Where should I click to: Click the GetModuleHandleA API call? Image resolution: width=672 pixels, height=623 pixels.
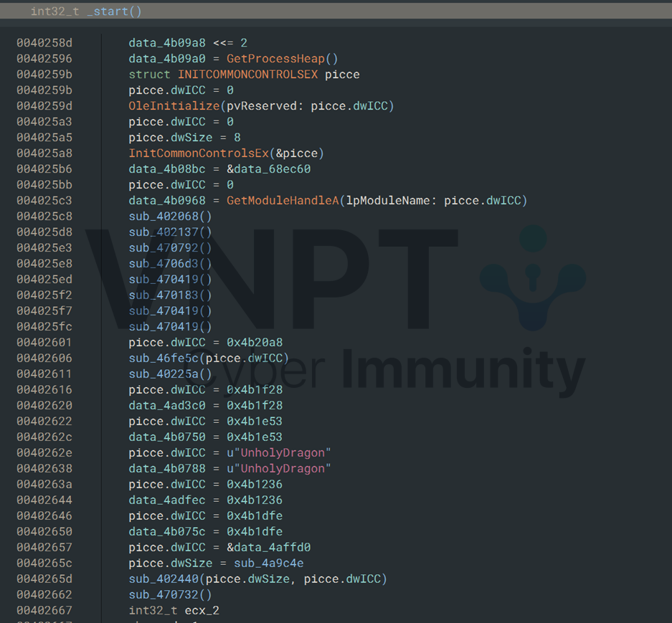point(282,201)
